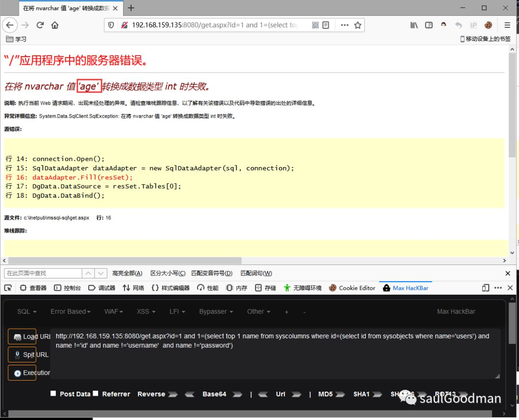The width and height of the screenshot is (519, 420).
Task: Switch to 样式编辑器 Style Editor tab
Action: tap(171, 288)
